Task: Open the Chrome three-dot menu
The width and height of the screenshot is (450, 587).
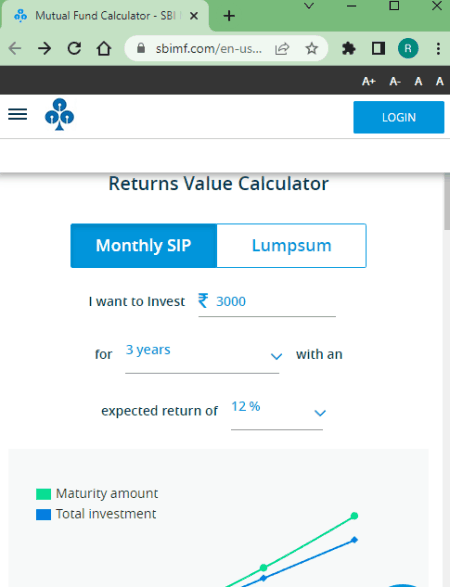Action: point(438,49)
